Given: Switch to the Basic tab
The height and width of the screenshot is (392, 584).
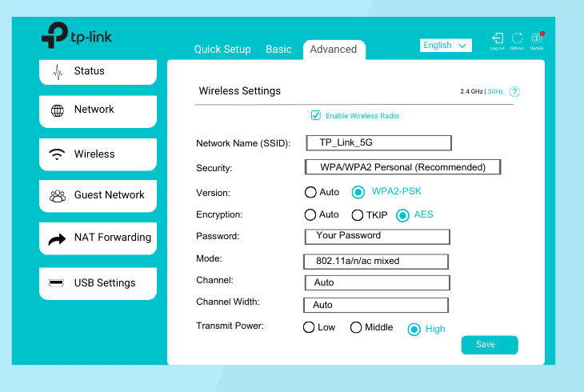Looking at the screenshot, I should tap(278, 49).
